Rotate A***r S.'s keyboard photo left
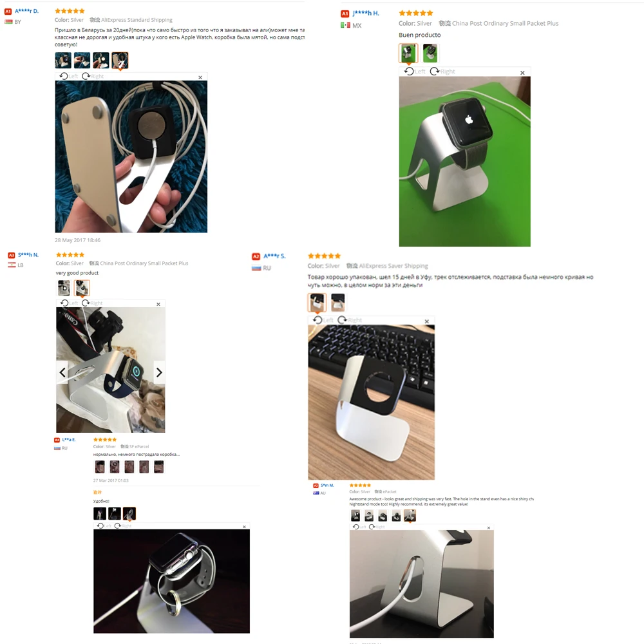Image resolution: width=644 pixels, height=644 pixels. pyautogui.click(x=323, y=319)
